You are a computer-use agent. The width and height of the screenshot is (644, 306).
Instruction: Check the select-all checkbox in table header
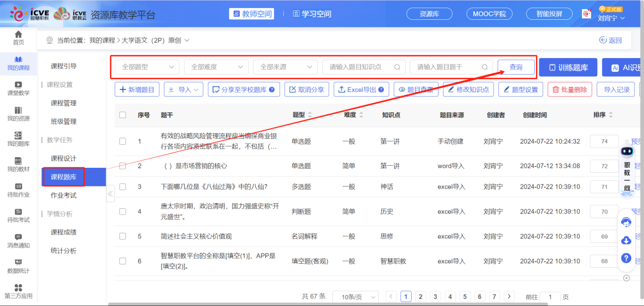(122, 115)
